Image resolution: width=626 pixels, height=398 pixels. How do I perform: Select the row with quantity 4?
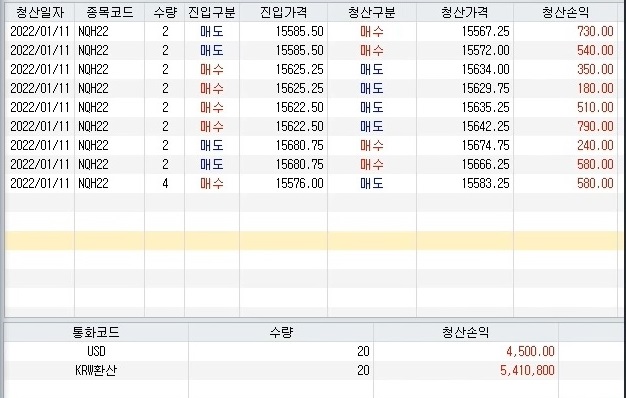pyautogui.click(x=311, y=183)
